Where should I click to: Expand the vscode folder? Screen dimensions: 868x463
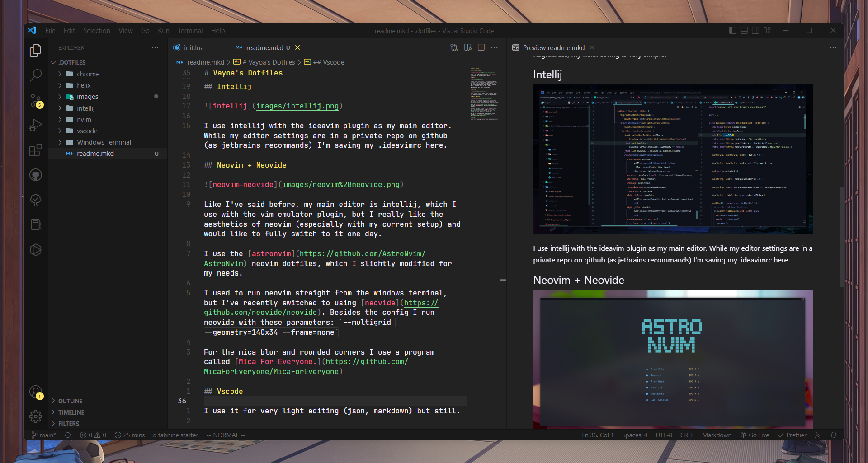108,131
